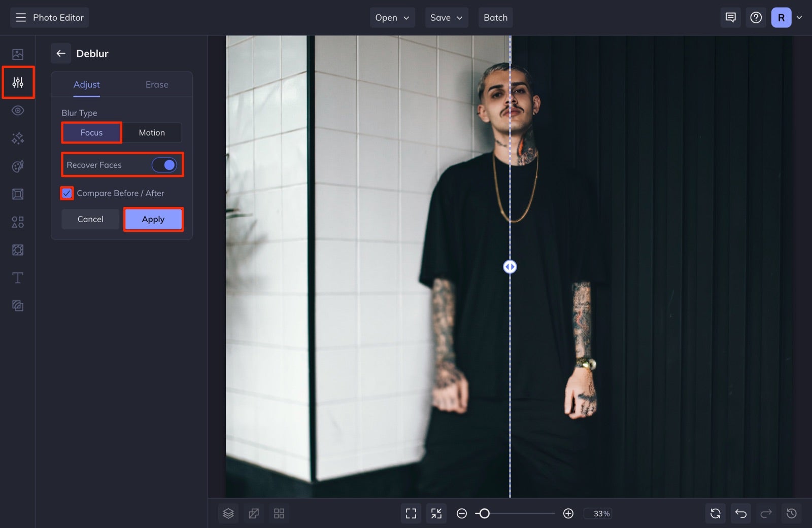Select the crop/frame tool icon

(18, 194)
